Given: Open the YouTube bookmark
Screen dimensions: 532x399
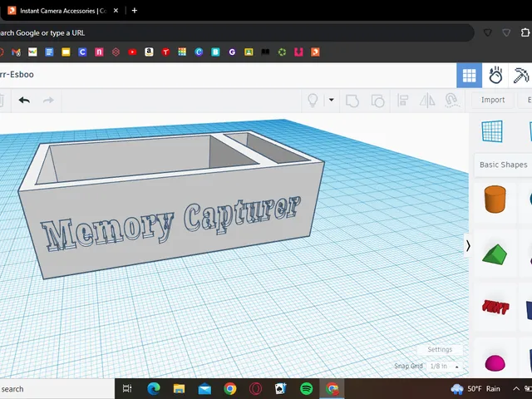Looking at the screenshot, I should 132,52.
